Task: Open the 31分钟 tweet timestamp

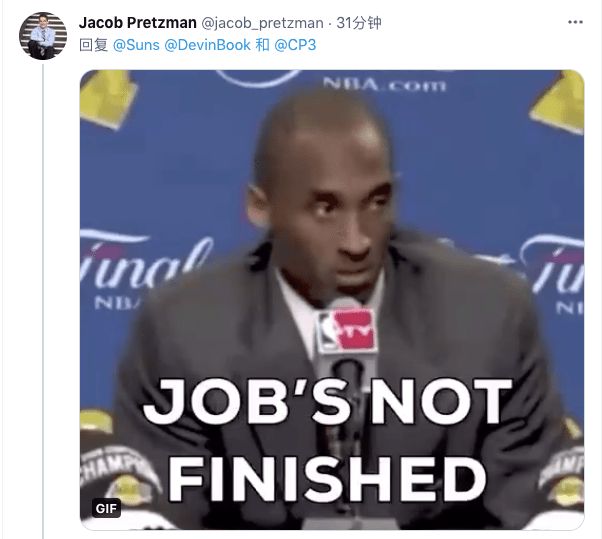Action: [359, 23]
